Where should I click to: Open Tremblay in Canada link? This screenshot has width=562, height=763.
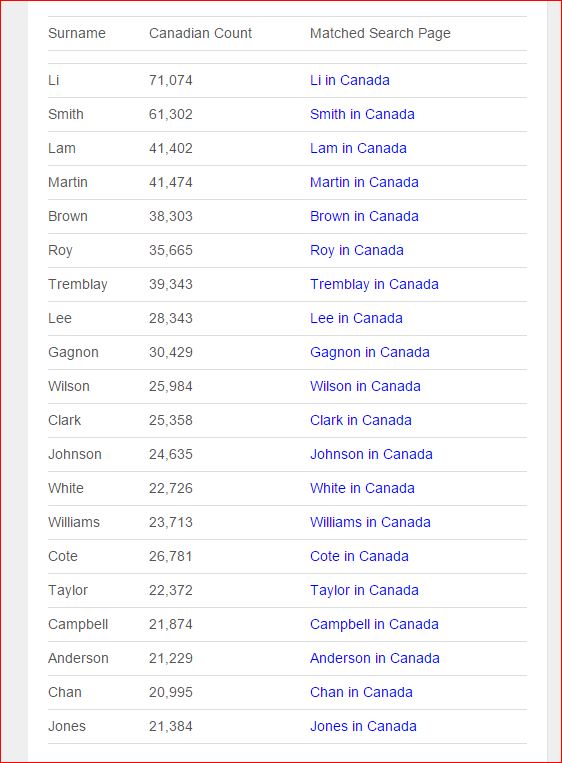pos(374,285)
